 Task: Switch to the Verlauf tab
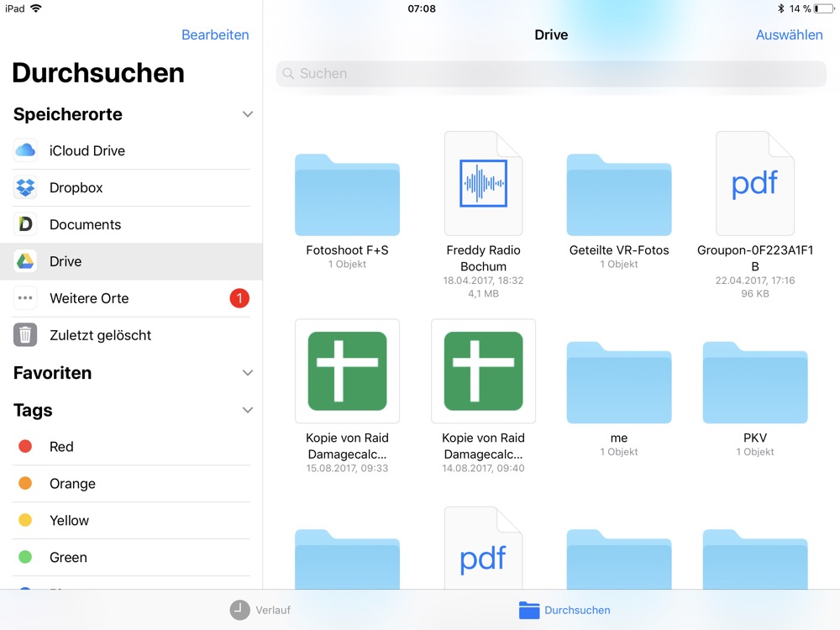point(260,610)
